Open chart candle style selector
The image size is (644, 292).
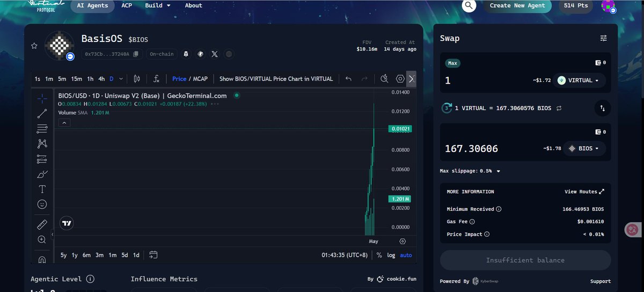pyautogui.click(x=137, y=78)
